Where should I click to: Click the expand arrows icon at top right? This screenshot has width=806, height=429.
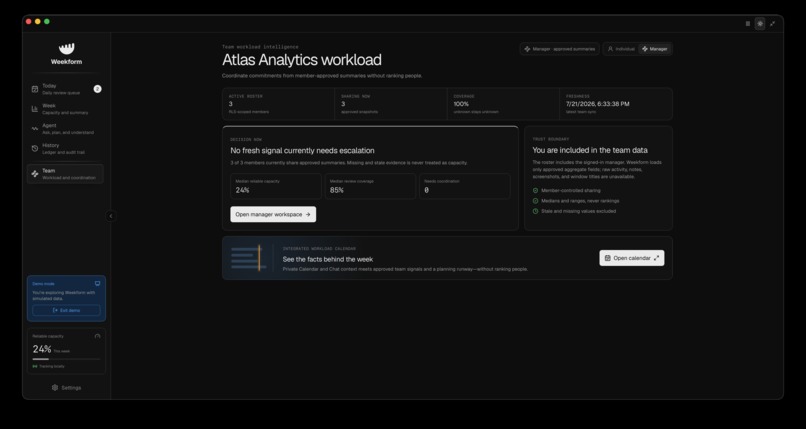pyautogui.click(x=773, y=24)
